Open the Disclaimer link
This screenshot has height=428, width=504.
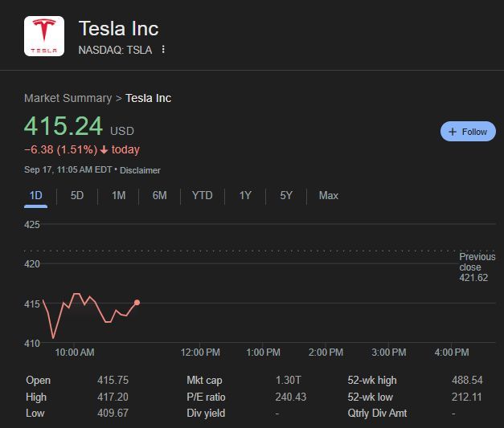(x=141, y=170)
